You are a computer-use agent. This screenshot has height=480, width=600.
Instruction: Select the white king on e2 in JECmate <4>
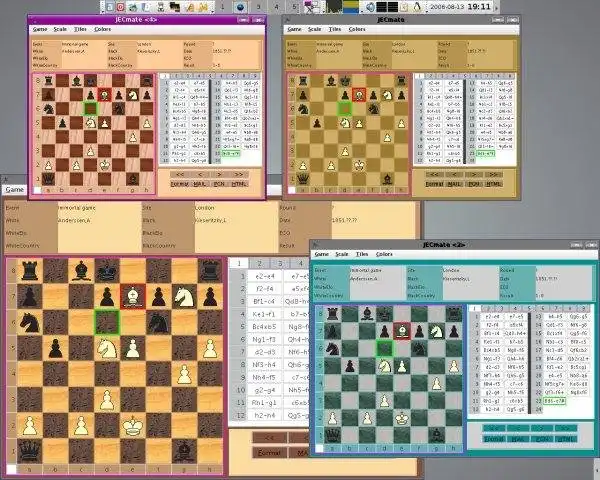(104, 165)
